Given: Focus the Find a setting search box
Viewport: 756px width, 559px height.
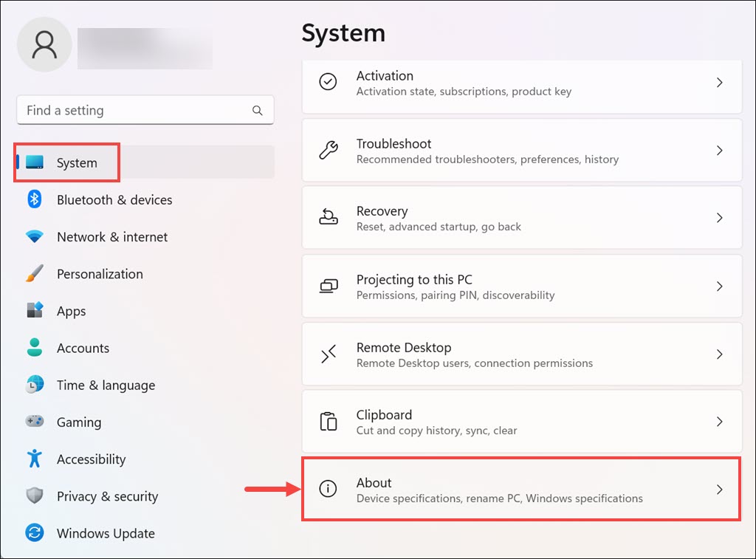Looking at the screenshot, I should 133,111.
